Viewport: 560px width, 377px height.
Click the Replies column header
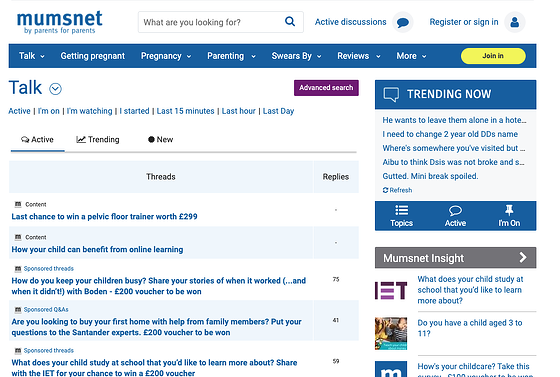pos(336,177)
